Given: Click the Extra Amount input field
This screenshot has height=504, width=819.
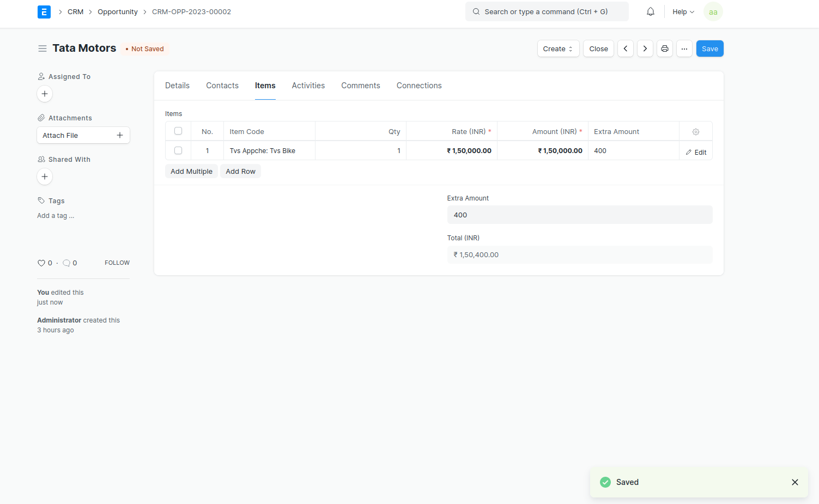Looking at the screenshot, I should [x=580, y=215].
